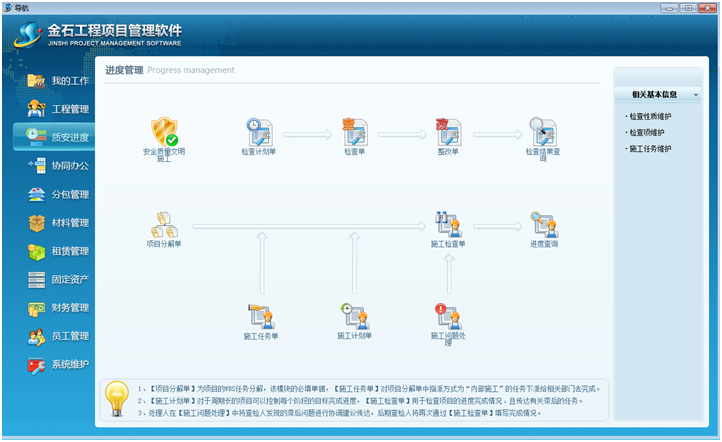The height and width of the screenshot is (442, 722).
Task: Open 检查性质维护 link
Action: click(x=650, y=116)
